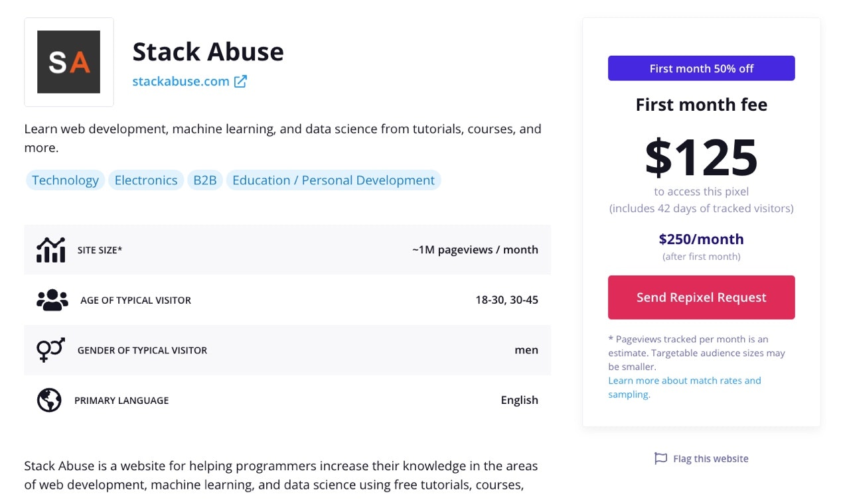Open the stackabuse.com website link
Viewport: 843px width, 504px height.
[181, 82]
